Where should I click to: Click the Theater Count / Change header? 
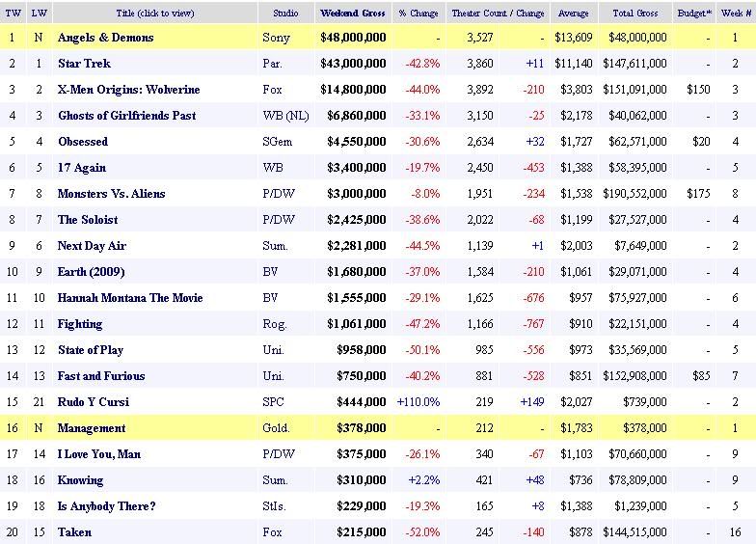tap(497, 14)
